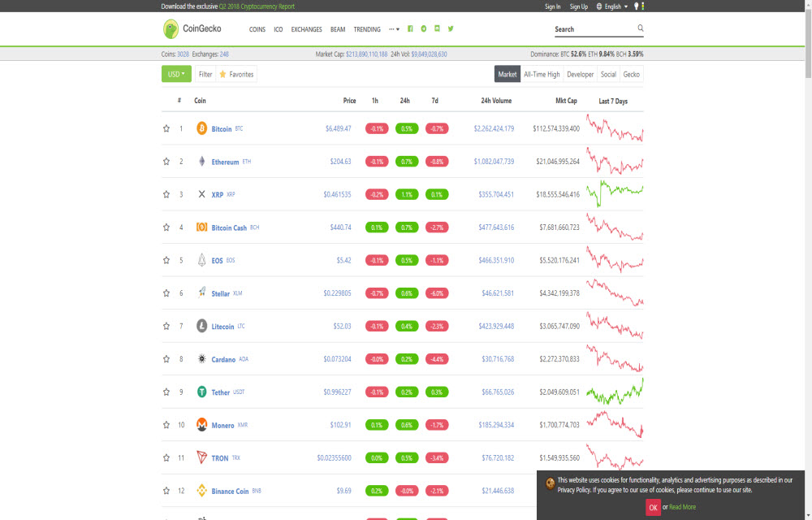Favorite Cardano with its star

point(166,358)
